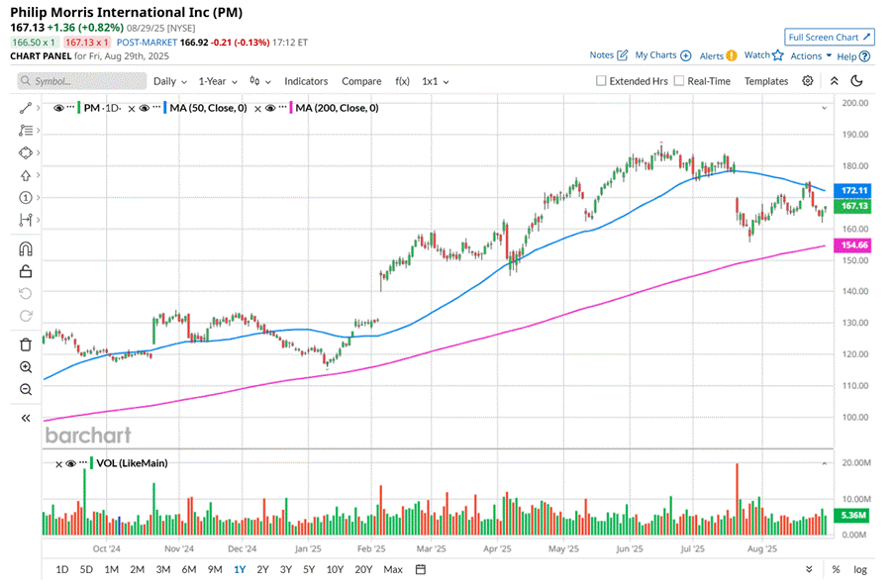Expand more options double chevron at bottom
This screenshot has height=588, width=894.
(809, 569)
